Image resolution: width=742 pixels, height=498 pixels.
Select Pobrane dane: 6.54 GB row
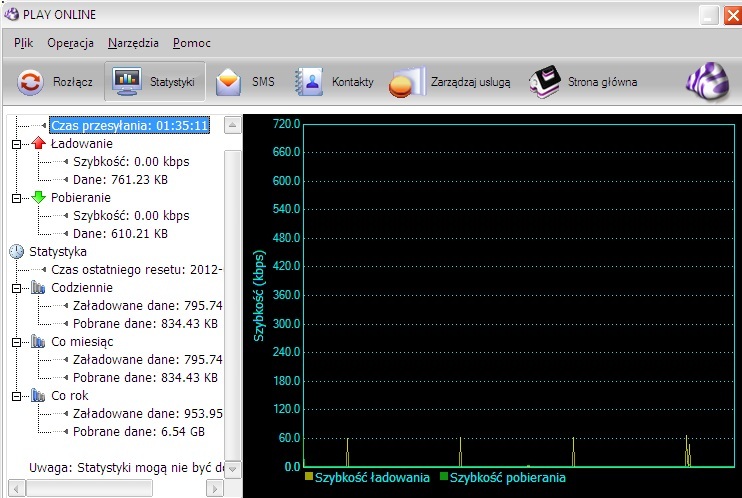point(139,431)
